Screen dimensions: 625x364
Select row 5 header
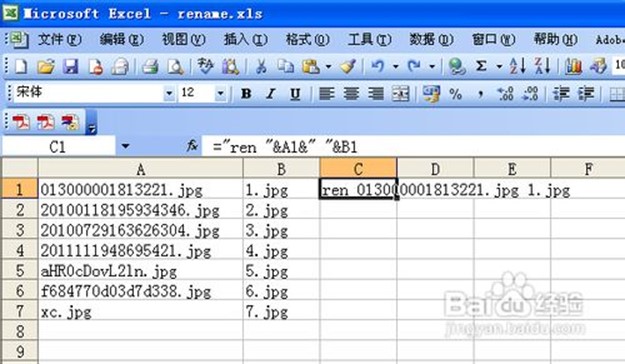(20, 270)
